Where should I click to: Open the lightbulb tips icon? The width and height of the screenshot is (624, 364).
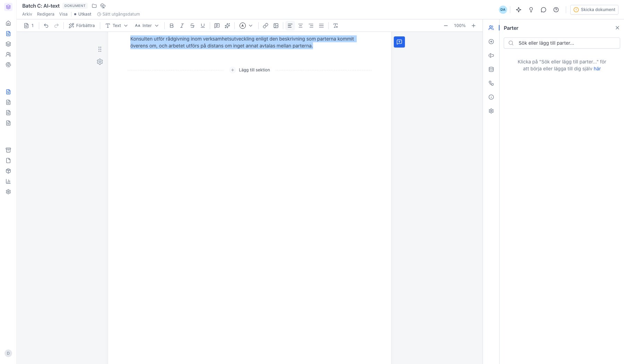pos(531,10)
